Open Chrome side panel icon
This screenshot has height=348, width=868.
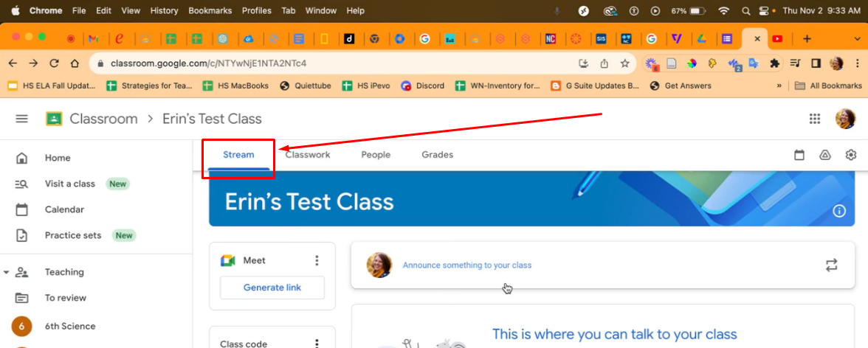click(x=816, y=63)
